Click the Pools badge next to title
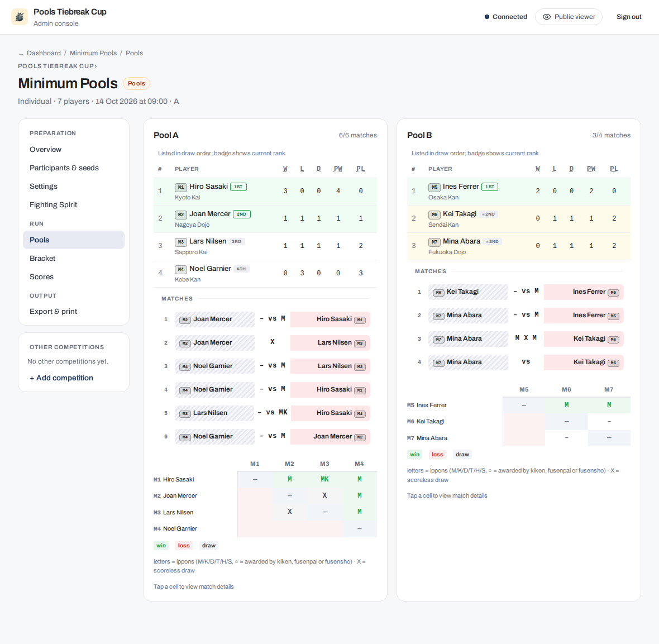 pyautogui.click(x=136, y=83)
